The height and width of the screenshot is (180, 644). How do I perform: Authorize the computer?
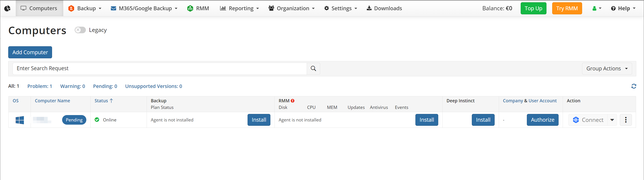543,120
